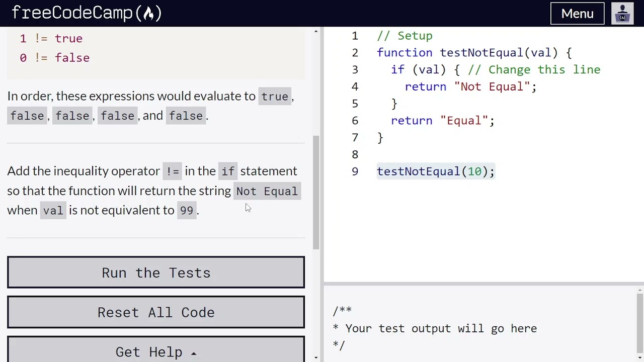Place cursor on the "// Setup" comment line
644x362 pixels.
click(405, 36)
